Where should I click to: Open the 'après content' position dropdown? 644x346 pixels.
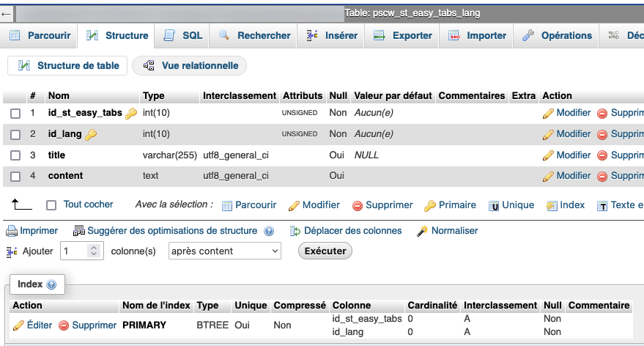[x=225, y=251]
